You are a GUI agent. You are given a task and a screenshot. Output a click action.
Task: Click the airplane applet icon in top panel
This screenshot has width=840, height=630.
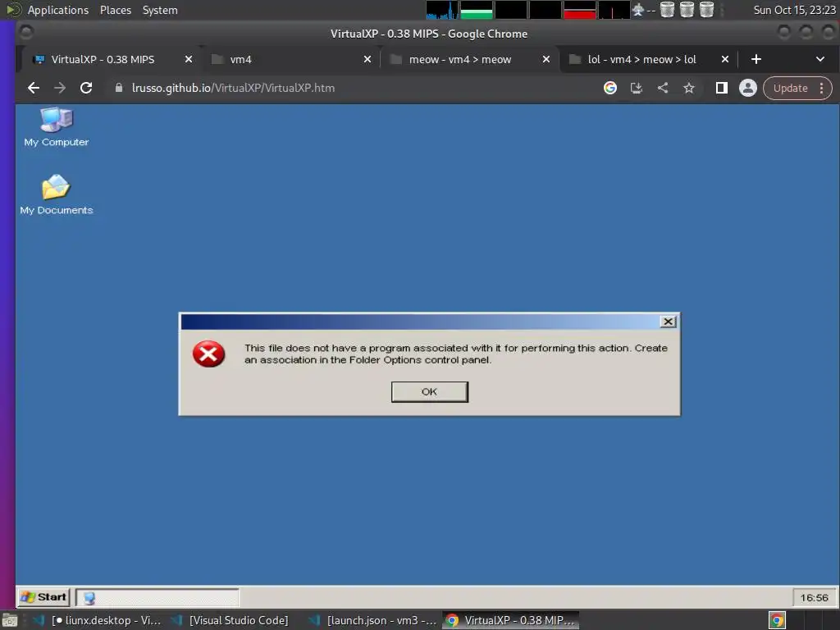tap(638, 10)
